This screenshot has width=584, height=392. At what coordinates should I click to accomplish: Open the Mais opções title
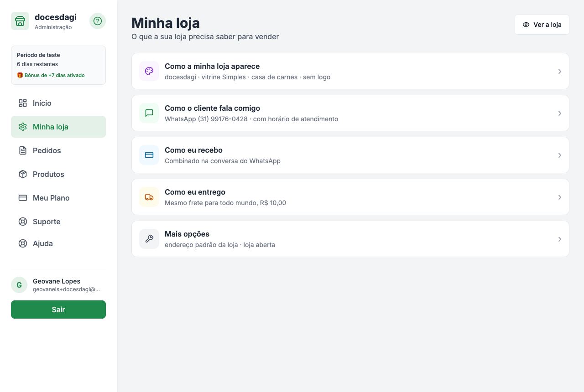point(187,234)
